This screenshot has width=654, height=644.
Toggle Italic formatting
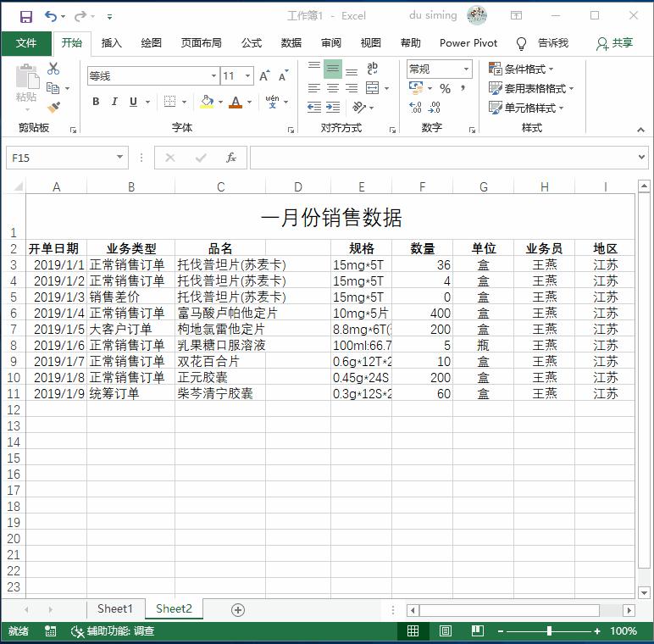114,102
